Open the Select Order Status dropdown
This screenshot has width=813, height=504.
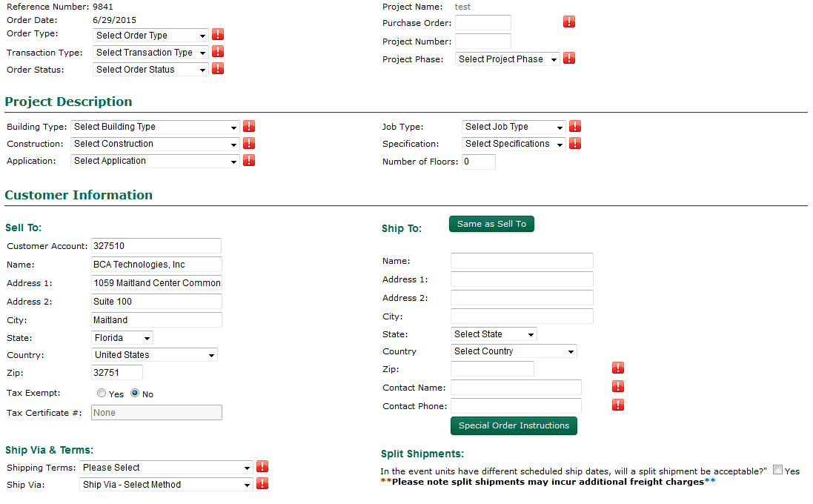click(151, 70)
